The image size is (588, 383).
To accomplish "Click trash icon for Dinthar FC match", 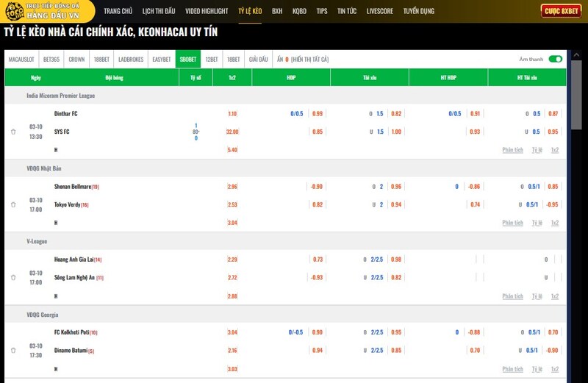I will 13,132.
